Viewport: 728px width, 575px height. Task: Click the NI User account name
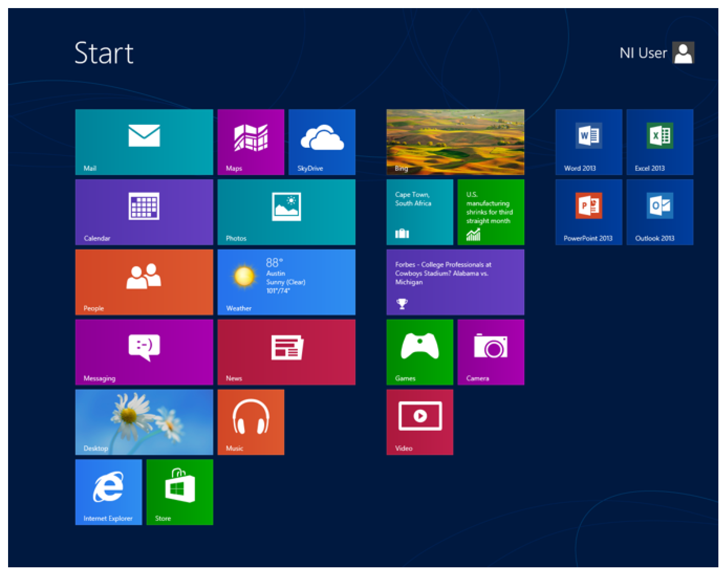coord(643,53)
